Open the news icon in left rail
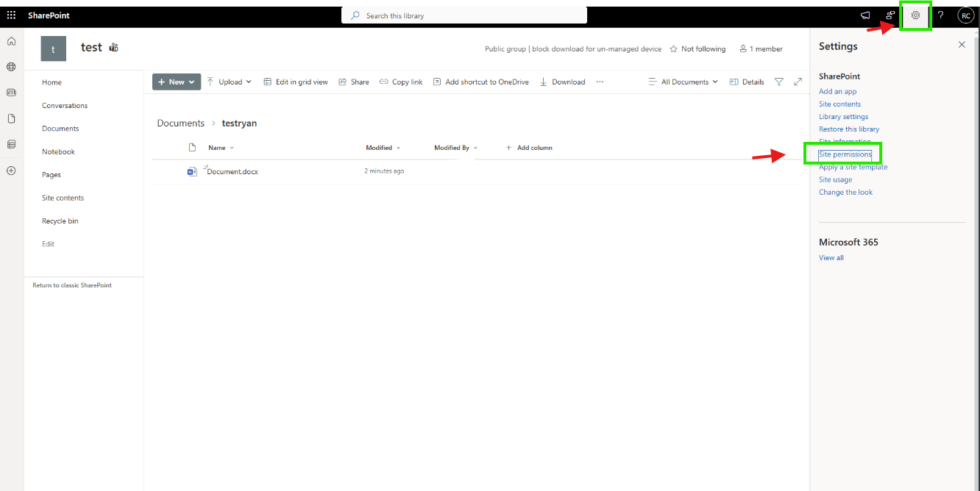 click(x=11, y=93)
